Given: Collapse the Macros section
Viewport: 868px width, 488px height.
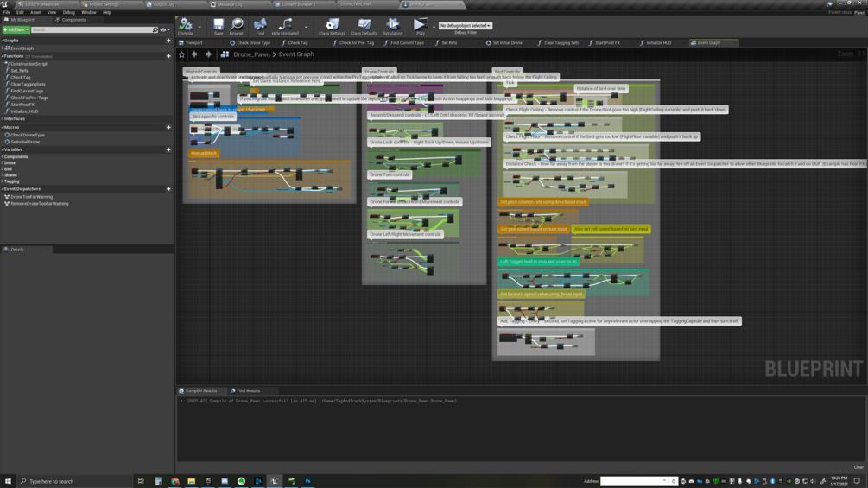Looking at the screenshot, I should point(3,127).
